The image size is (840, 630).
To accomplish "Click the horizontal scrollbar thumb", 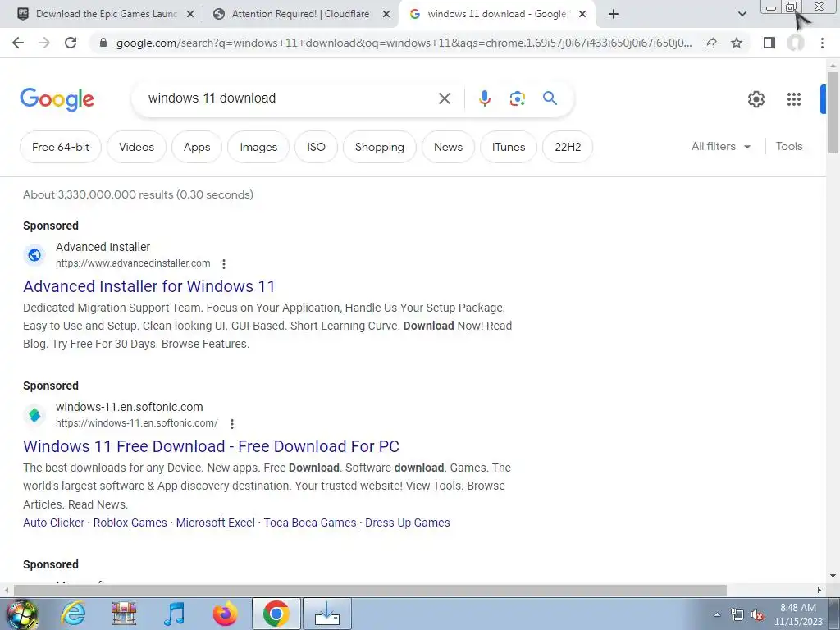I will pos(370,591).
